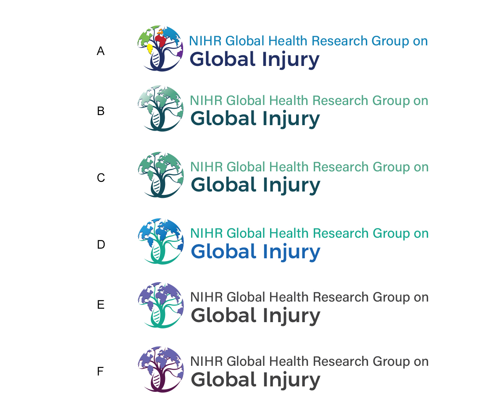
Task: Select the option letter C label
Action: point(101,178)
